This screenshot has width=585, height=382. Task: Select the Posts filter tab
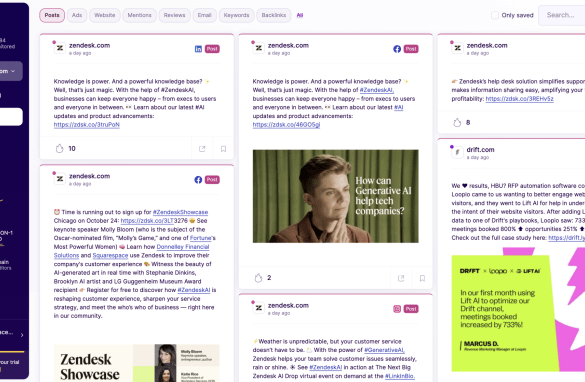52,15
